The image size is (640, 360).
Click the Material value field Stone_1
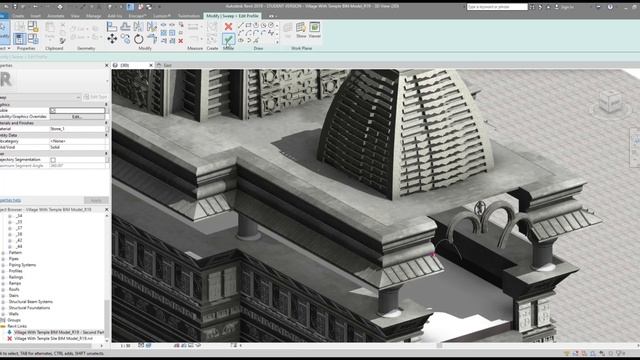[x=77, y=129]
